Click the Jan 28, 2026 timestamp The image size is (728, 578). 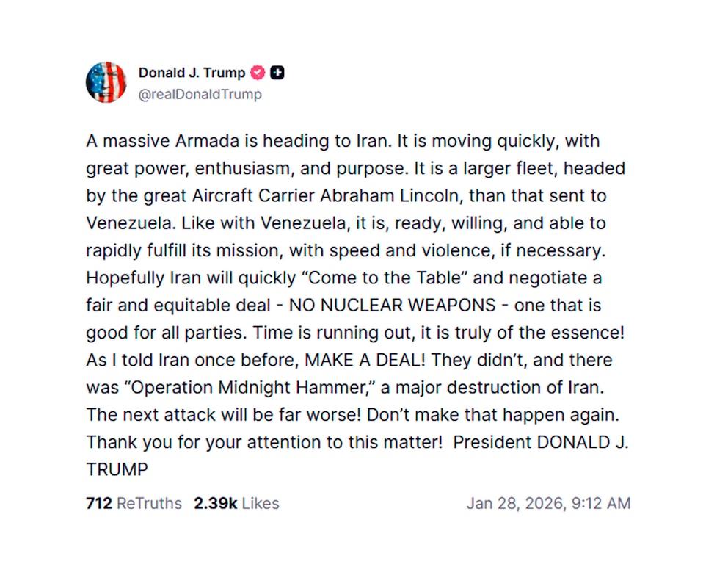point(547,503)
